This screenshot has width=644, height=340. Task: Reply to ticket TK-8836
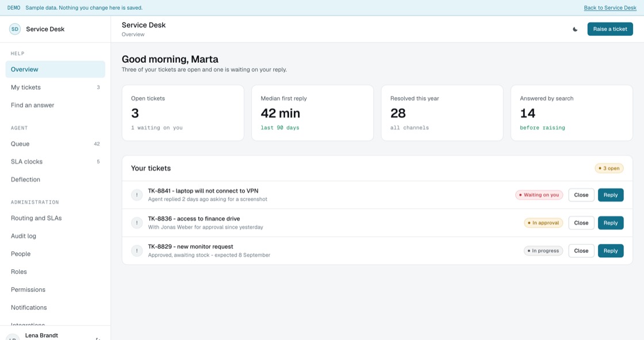[x=611, y=223]
